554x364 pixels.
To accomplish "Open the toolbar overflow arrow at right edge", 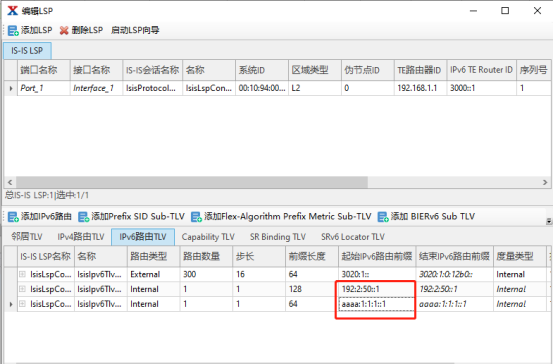I will click(549, 221).
